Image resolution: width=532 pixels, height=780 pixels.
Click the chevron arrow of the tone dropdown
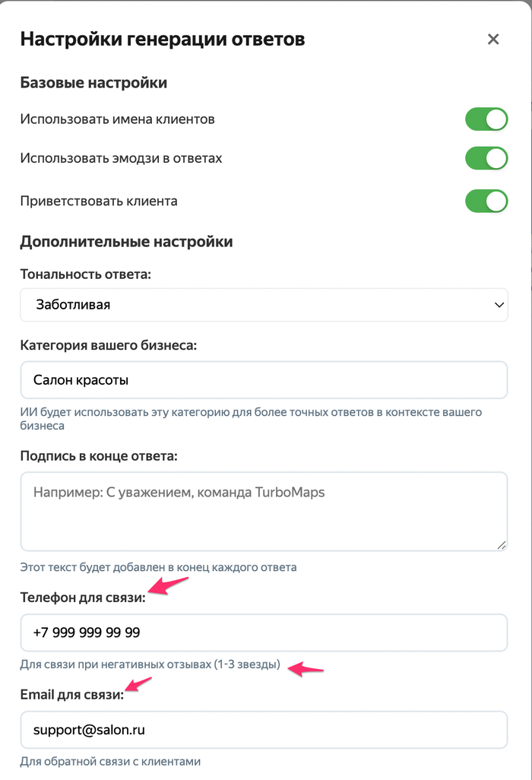pos(499,305)
